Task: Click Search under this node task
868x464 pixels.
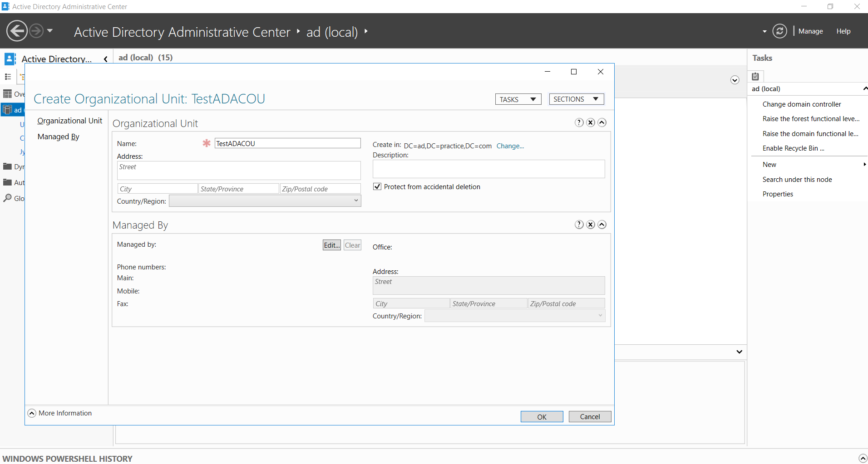Action: pos(797,180)
